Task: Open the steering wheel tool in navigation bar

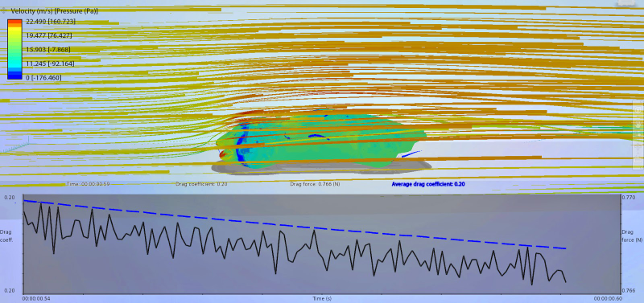Action: pos(638,110)
